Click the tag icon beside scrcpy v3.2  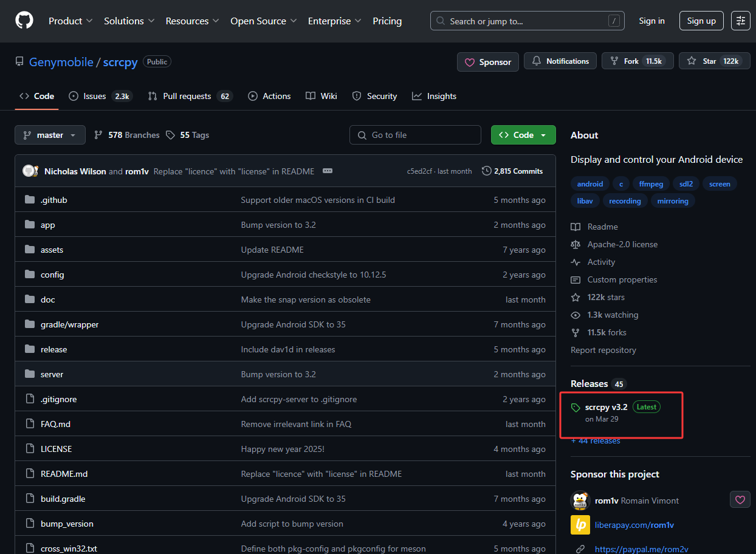point(576,408)
